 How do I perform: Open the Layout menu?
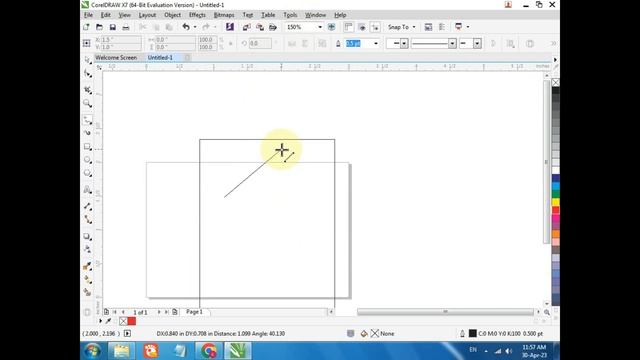point(147,15)
